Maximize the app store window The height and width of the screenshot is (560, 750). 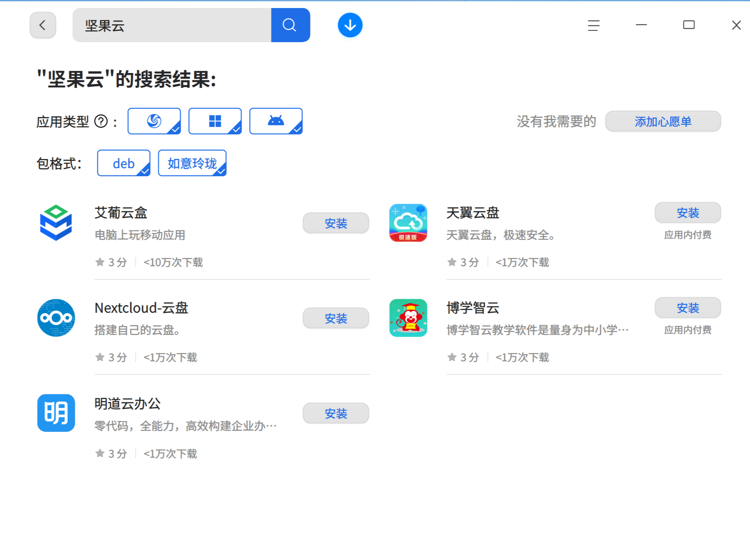[x=689, y=25]
